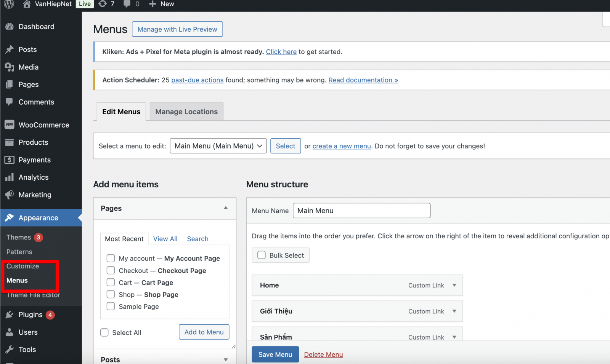Click the Add to Menu button
Image resolution: width=610 pixels, height=364 pixels.
204,332
